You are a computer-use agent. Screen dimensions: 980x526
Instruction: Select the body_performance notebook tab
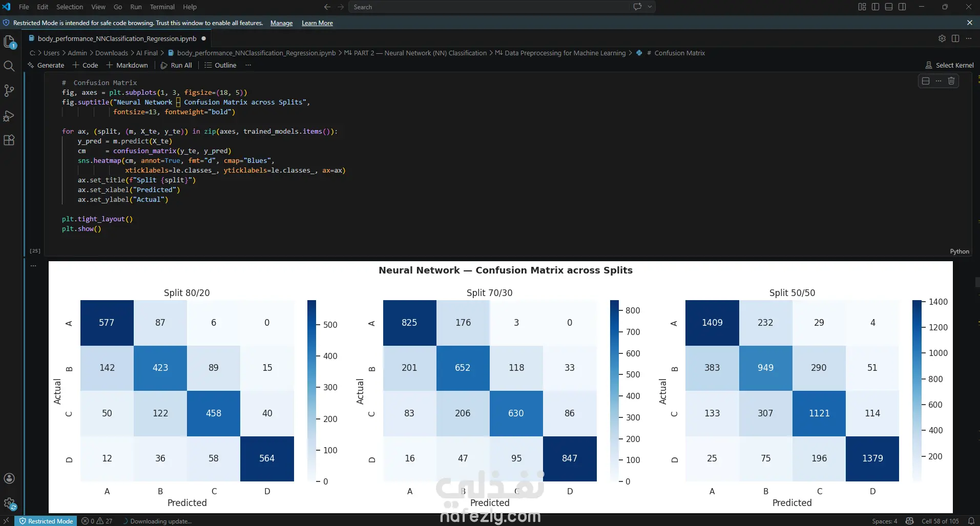pos(117,38)
